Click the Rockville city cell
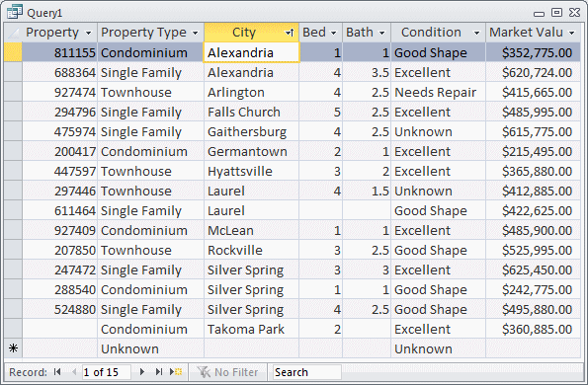 tap(251, 250)
